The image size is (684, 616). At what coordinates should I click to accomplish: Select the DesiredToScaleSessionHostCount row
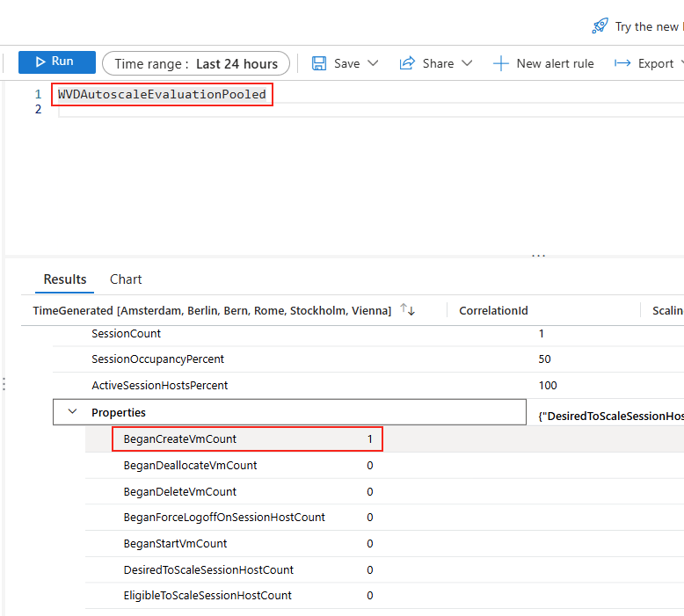point(384,569)
